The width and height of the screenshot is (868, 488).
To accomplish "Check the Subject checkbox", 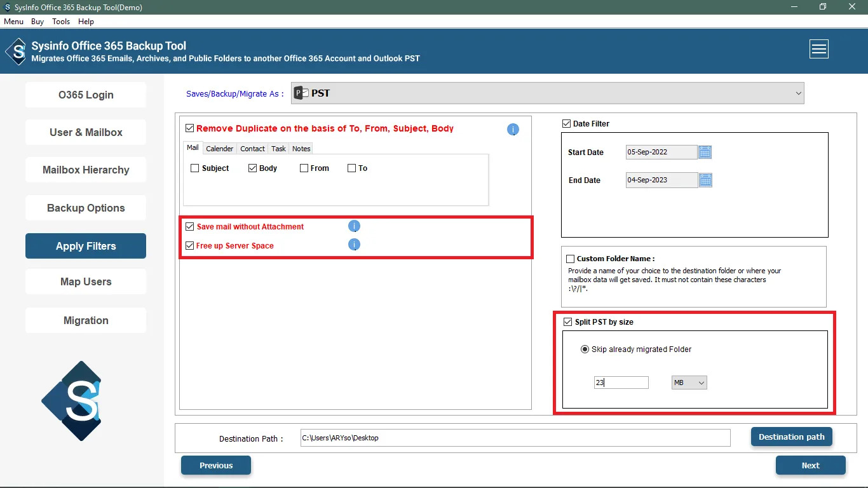I will 195,168.
